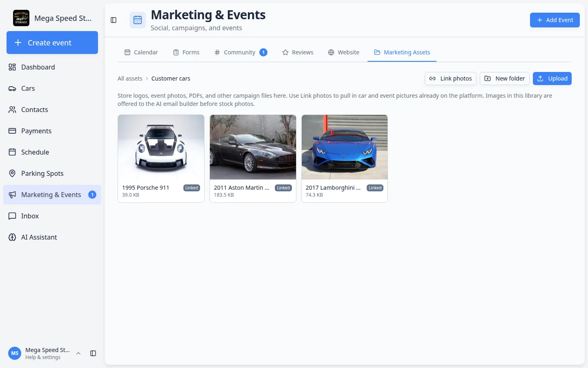588x368 pixels.
Task: Click the Customer cars breadcrumb text
Action: 171,79
